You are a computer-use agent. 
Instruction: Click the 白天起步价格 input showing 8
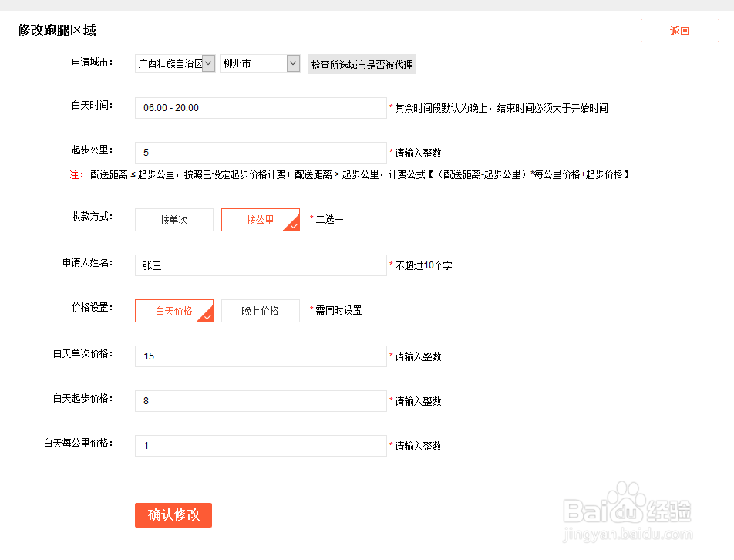pyautogui.click(x=260, y=401)
